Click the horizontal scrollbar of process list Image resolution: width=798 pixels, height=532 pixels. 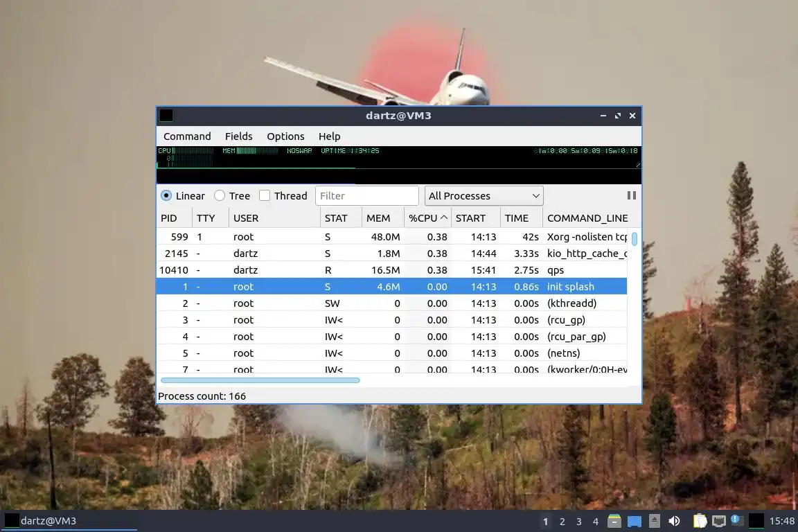260,380
